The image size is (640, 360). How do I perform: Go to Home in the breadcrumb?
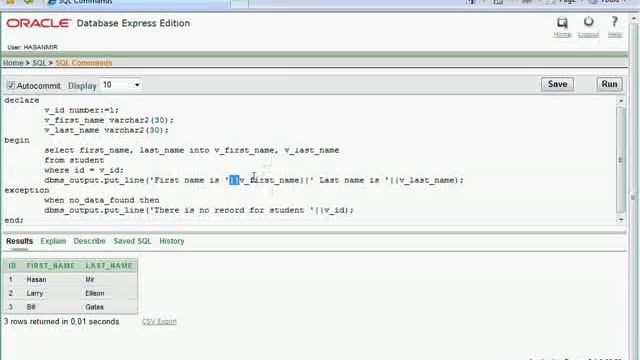pyautogui.click(x=13, y=63)
